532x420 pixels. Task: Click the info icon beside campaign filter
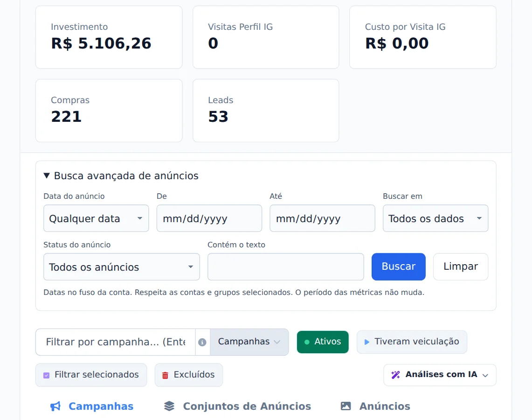[202, 342]
